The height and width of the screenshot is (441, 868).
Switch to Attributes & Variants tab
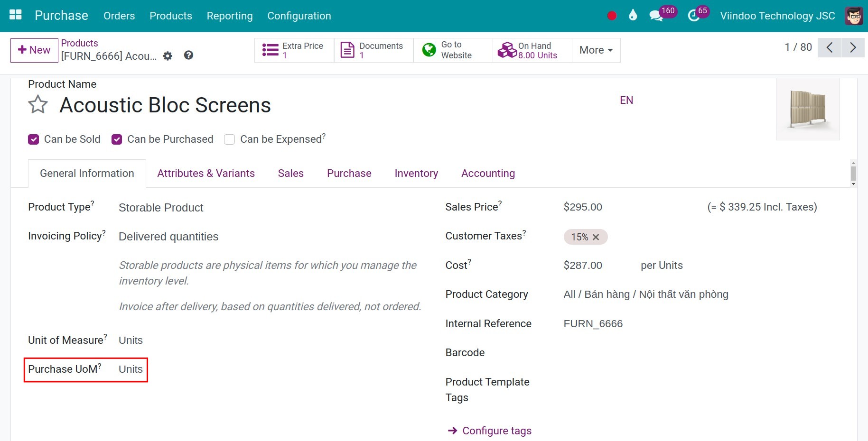pos(206,174)
